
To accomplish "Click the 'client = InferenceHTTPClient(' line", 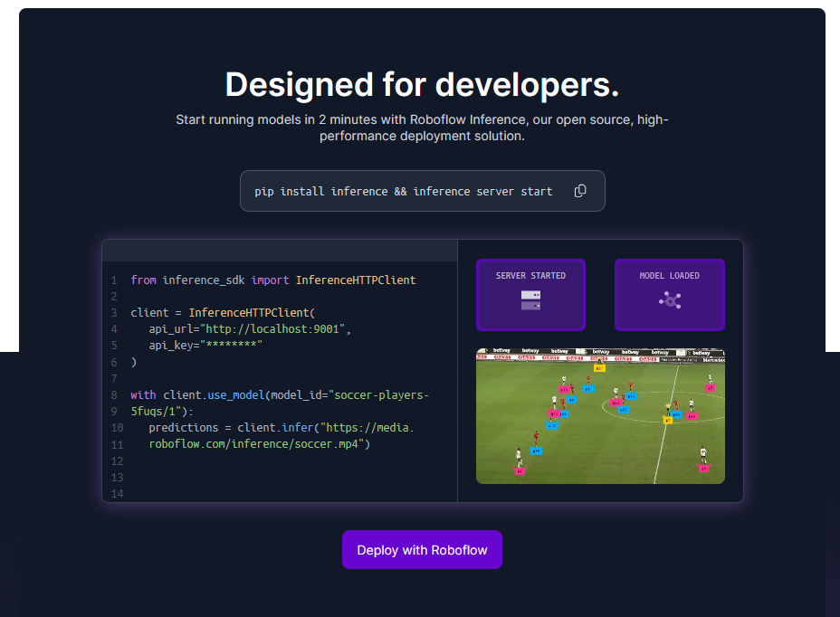I will coord(223,313).
